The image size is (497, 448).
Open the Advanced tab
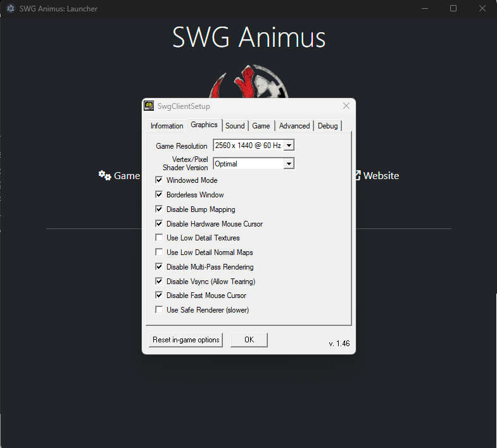coord(294,126)
